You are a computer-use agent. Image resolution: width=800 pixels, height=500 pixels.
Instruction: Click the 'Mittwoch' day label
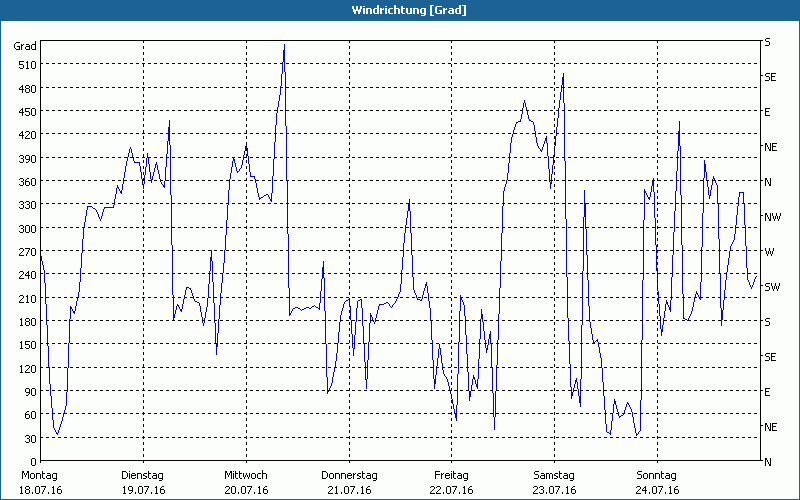click(246, 476)
